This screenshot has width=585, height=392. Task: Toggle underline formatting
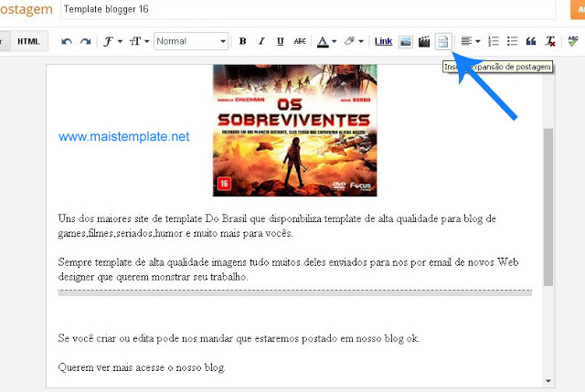(281, 41)
